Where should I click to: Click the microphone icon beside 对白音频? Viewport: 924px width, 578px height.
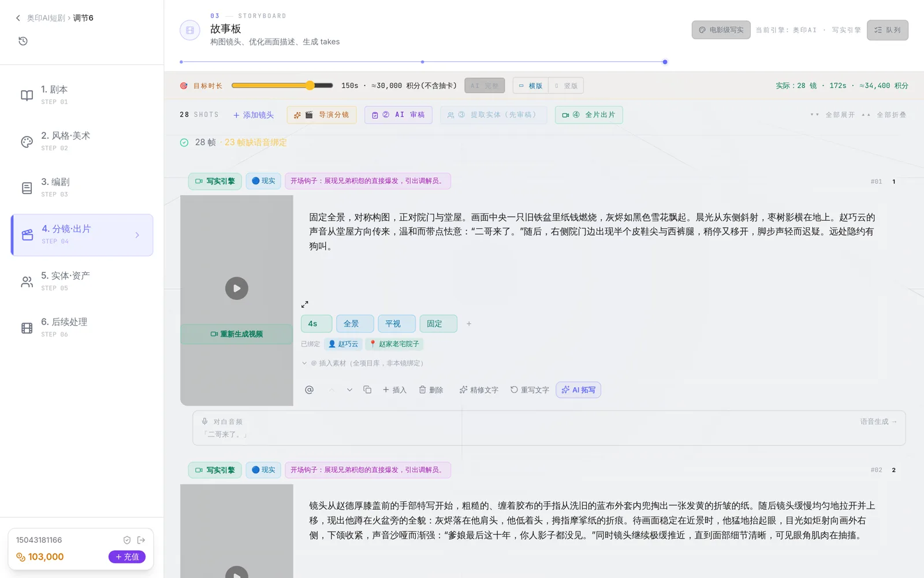204,421
